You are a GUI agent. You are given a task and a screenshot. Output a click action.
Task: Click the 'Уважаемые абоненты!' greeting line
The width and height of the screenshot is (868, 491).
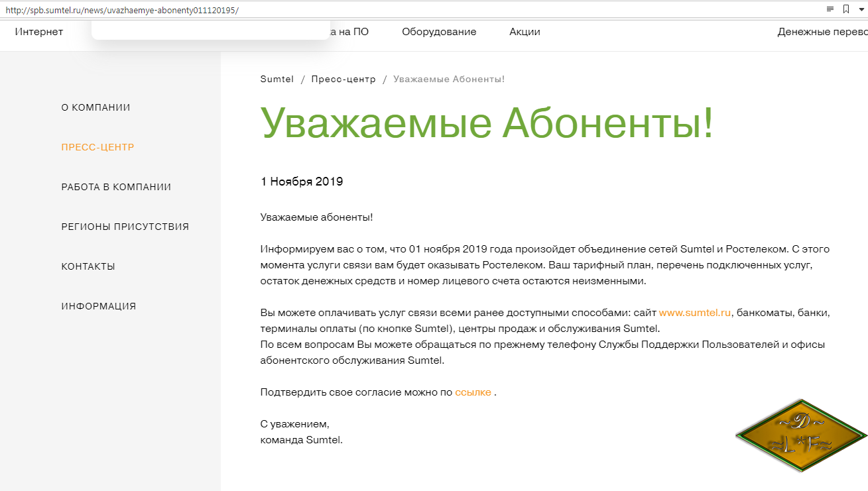(x=317, y=217)
